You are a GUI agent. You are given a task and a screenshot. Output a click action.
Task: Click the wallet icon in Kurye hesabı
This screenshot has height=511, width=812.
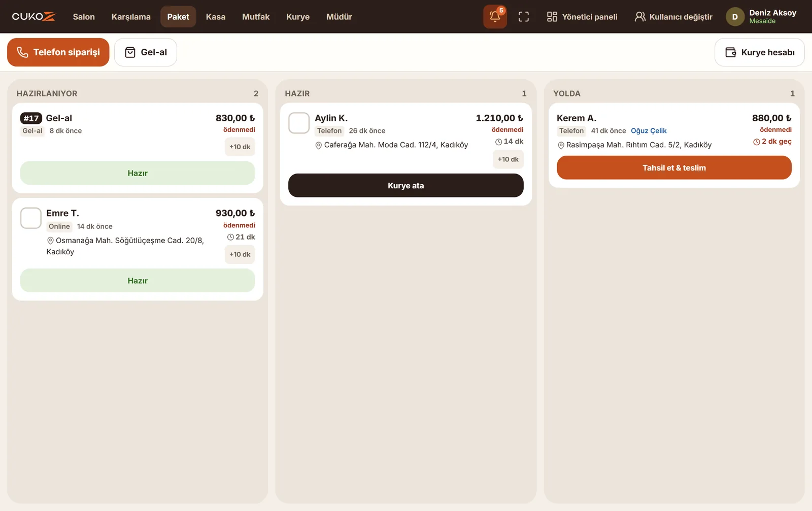tap(730, 52)
